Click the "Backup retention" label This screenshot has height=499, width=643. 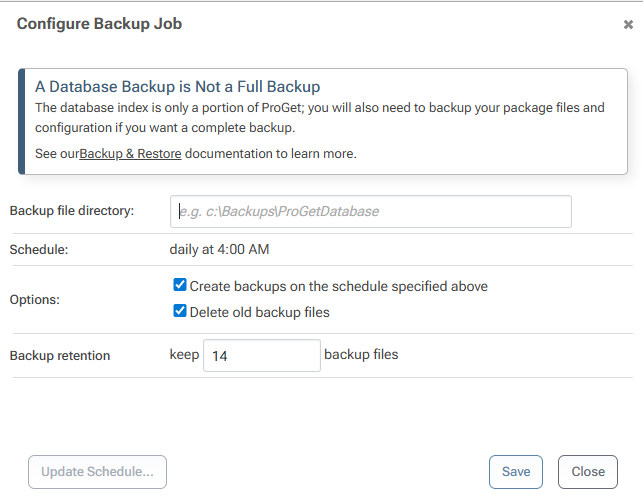click(60, 356)
